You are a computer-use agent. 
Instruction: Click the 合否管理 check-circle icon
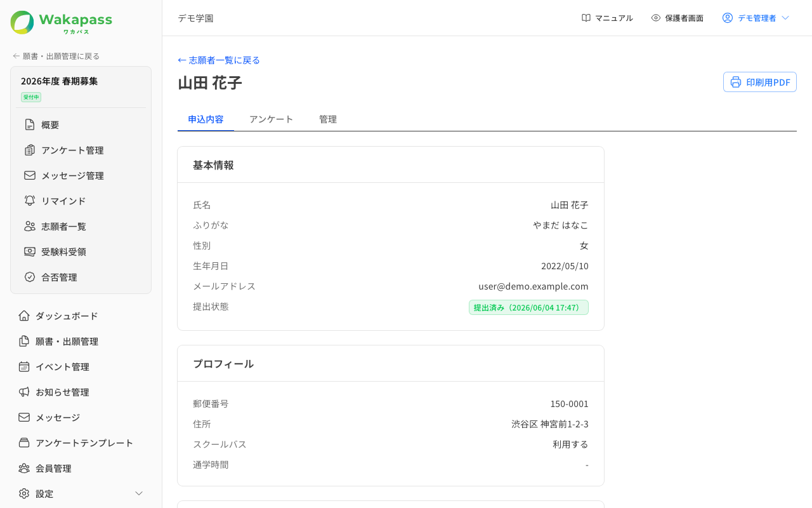pos(30,277)
